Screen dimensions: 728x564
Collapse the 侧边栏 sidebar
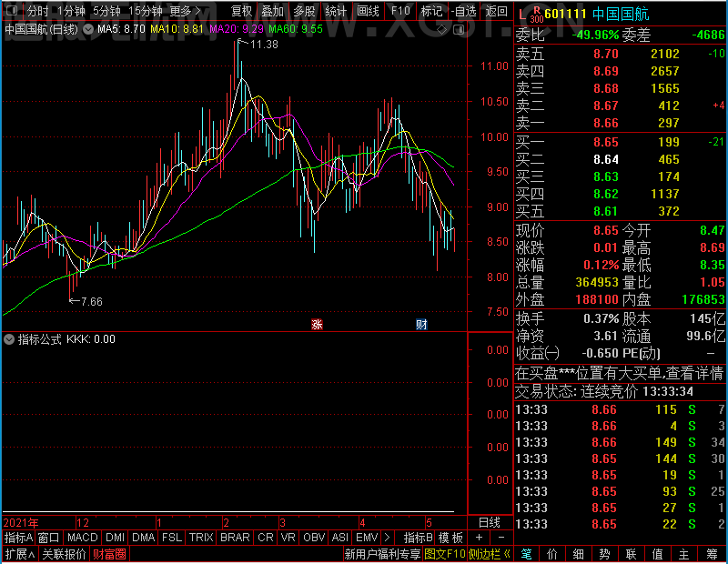[490, 554]
